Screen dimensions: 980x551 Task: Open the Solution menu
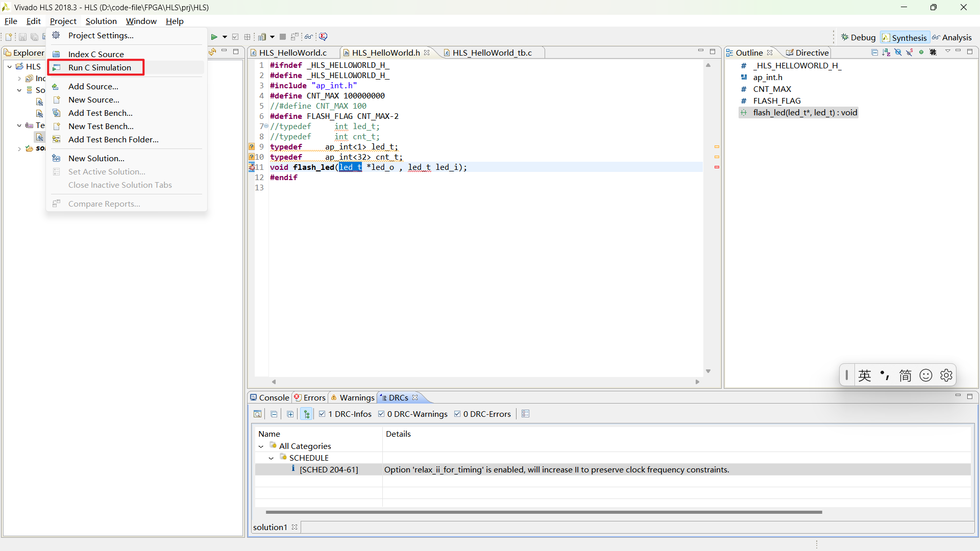(x=101, y=21)
